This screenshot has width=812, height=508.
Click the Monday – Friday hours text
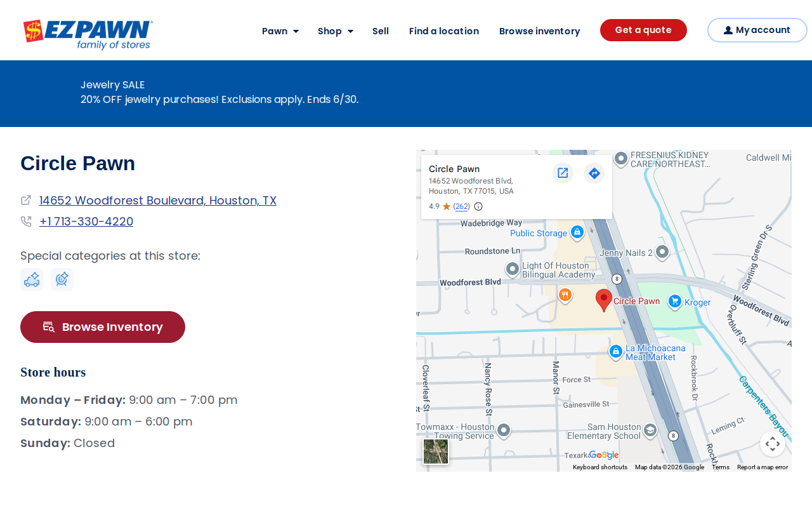tap(129, 400)
